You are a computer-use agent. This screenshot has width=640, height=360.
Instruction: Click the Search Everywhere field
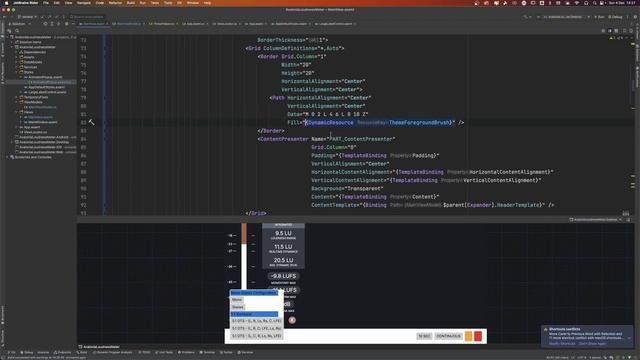(x=87, y=17)
